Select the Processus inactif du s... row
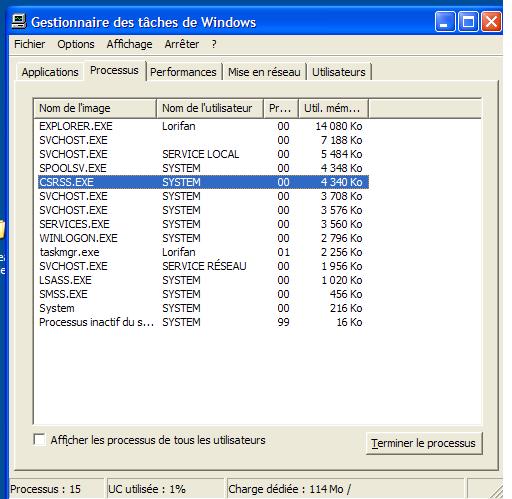 [x=203, y=322]
